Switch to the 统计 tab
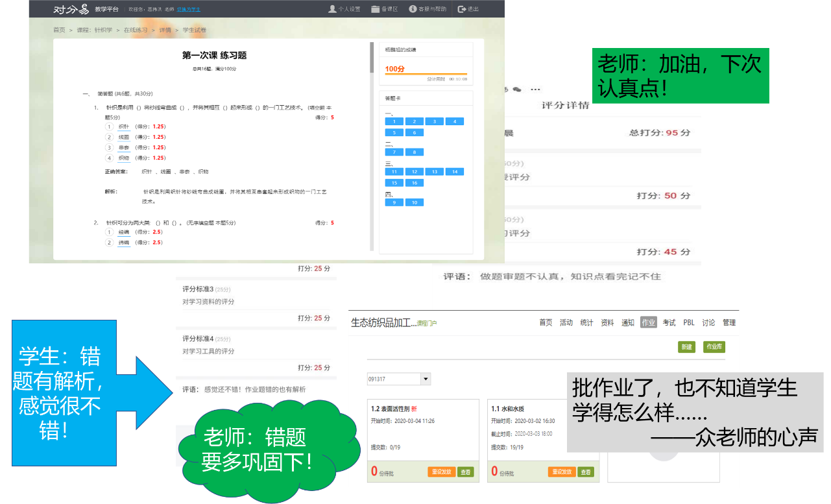831x504 pixels. pyautogui.click(x=586, y=322)
